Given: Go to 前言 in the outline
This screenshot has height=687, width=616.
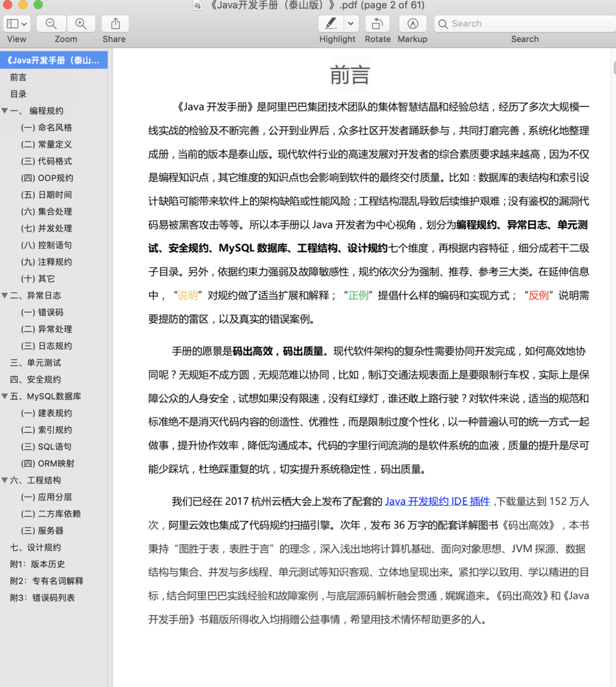Looking at the screenshot, I should pyautogui.click(x=18, y=77).
